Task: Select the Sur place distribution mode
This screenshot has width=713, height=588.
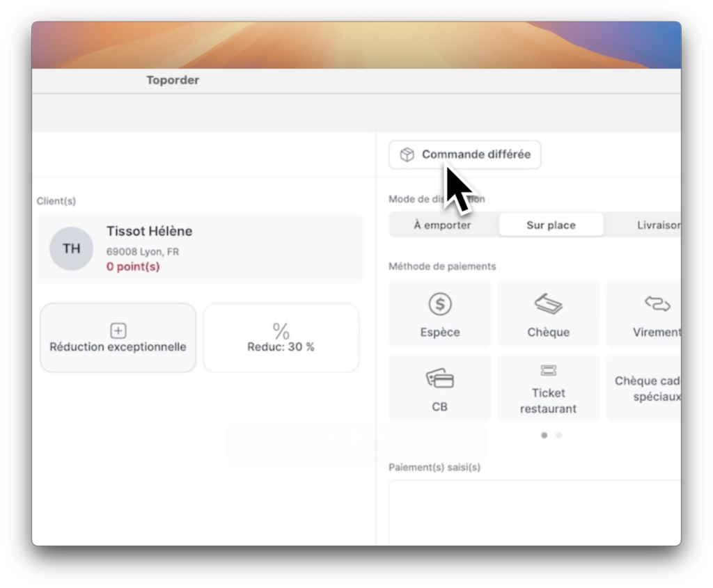Action: (x=551, y=225)
